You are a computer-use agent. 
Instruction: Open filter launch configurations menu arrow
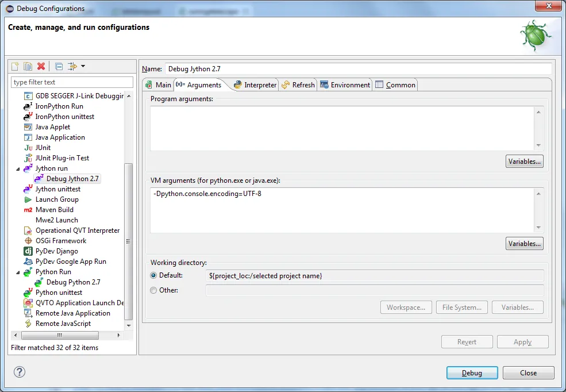click(x=83, y=66)
